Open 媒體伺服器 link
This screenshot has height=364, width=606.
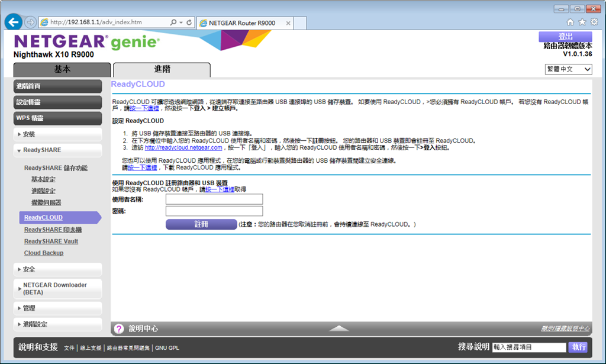(46, 202)
